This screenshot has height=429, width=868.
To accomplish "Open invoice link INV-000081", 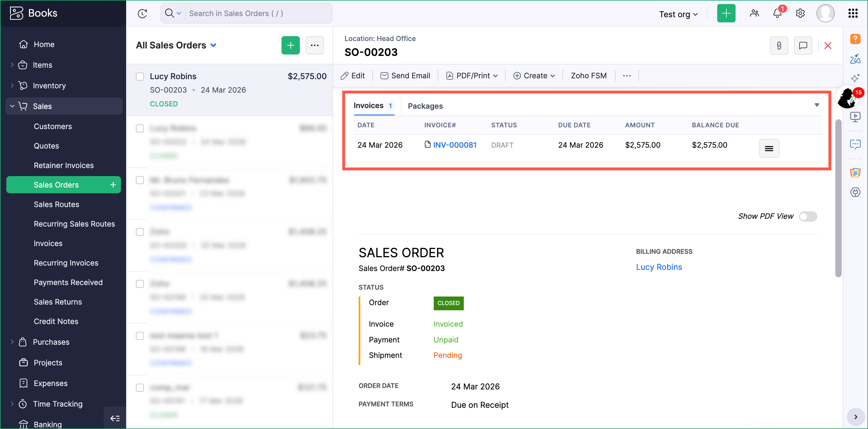I will coord(455,145).
